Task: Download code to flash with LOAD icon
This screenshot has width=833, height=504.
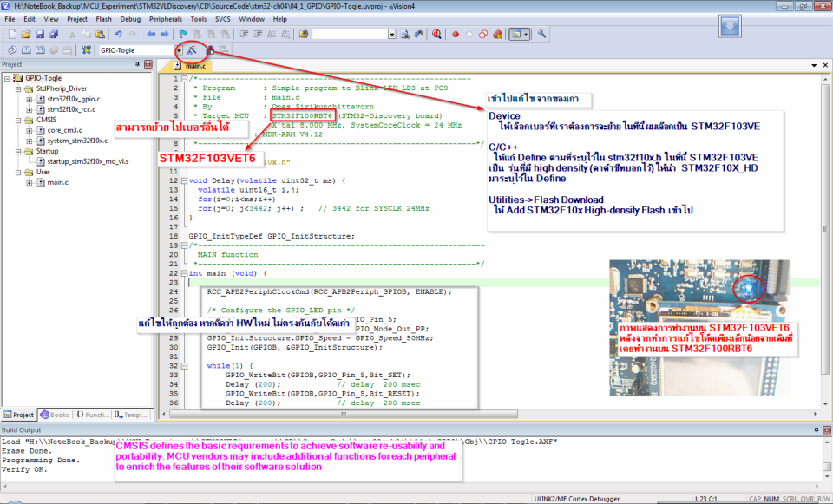Action: tap(86, 50)
